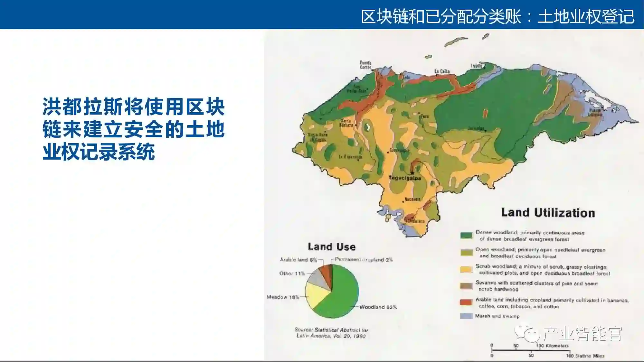This screenshot has width=644, height=362.
Task: Click the Tegucigalpa capital star marker
Action: [x=412, y=173]
